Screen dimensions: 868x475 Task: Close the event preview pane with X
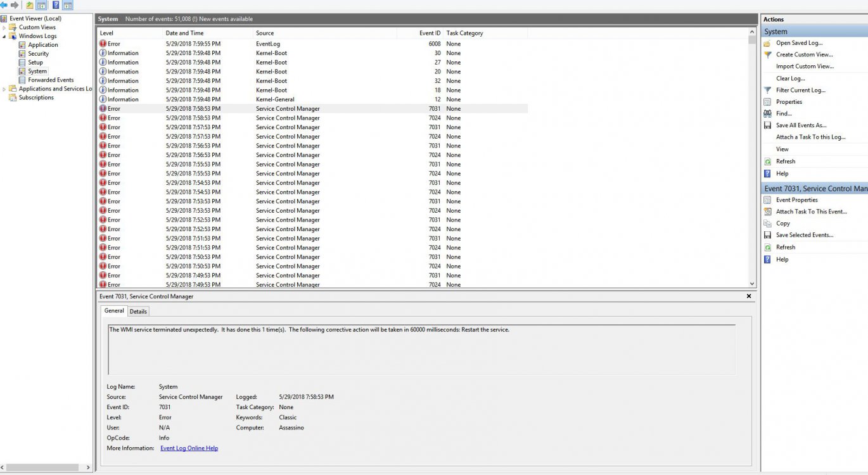pos(748,296)
